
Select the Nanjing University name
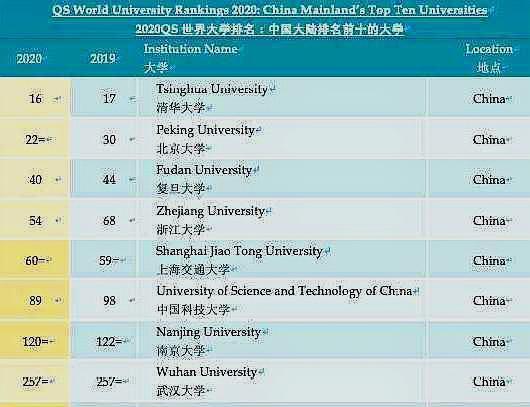click(x=208, y=332)
